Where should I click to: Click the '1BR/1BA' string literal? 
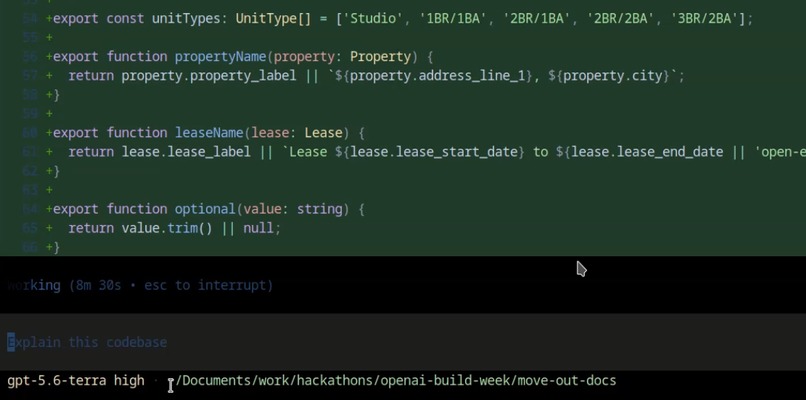pos(452,19)
